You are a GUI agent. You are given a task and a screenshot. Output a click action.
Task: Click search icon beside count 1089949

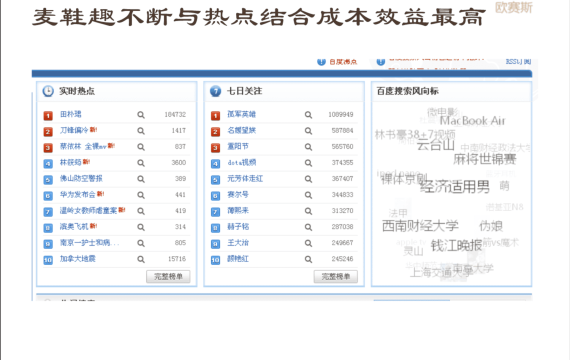(308, 115)
